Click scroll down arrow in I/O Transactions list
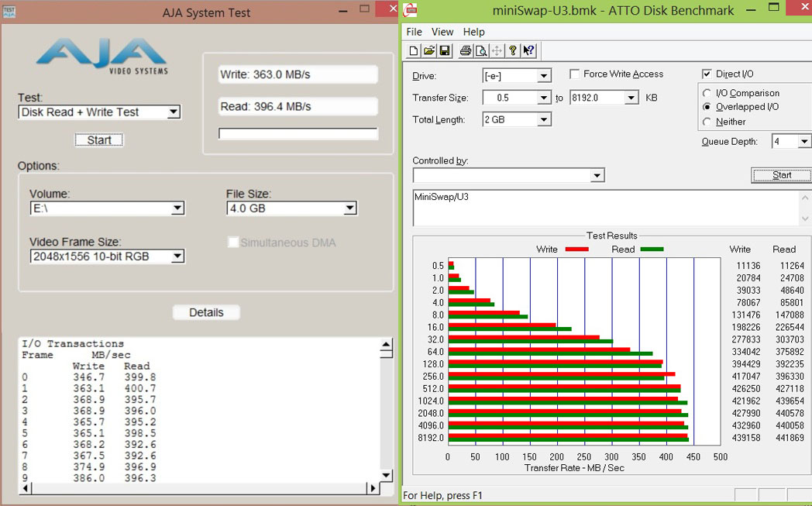This screenshot has width=812, height=506. tap(386, 475)
